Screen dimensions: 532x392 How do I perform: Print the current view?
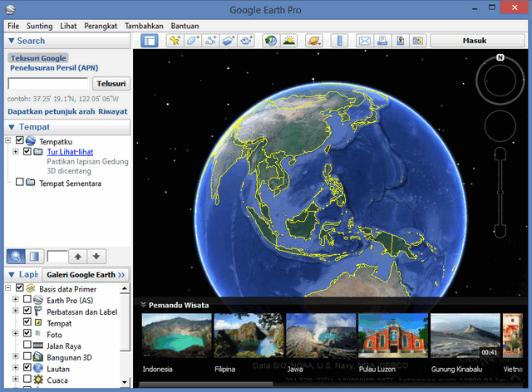(x=382, y=41)
